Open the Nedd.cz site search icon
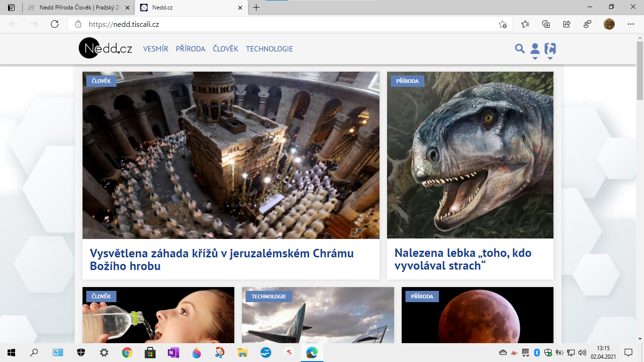644x362 pixels. [x=520, y=49]
